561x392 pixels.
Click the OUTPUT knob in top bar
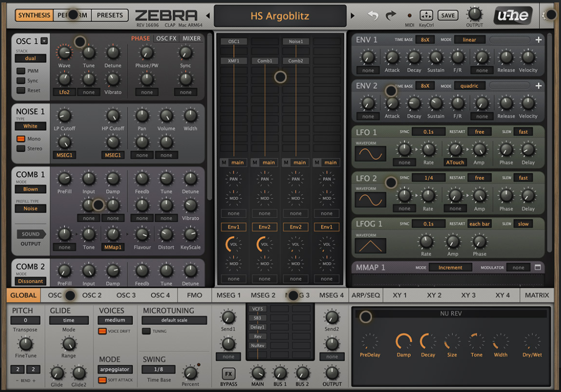[474, 14]
